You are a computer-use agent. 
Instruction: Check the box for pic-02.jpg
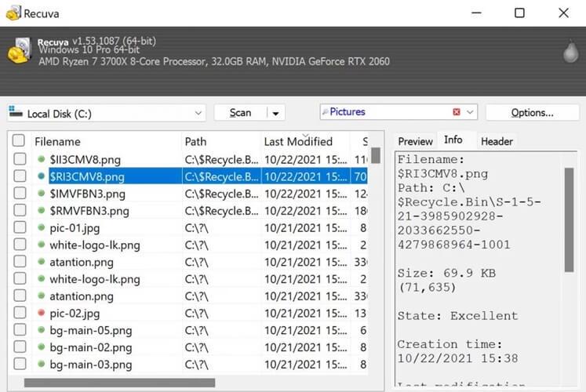click(20, 313)
